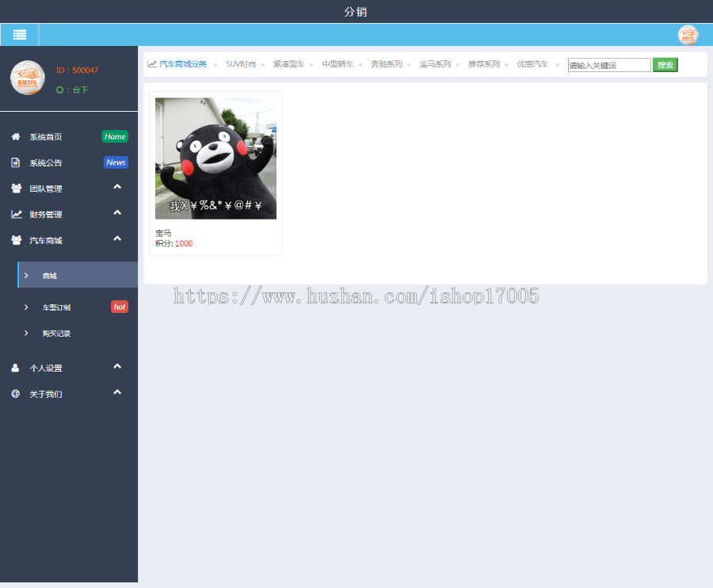Click the ID: 500047 text

point(78,70)
